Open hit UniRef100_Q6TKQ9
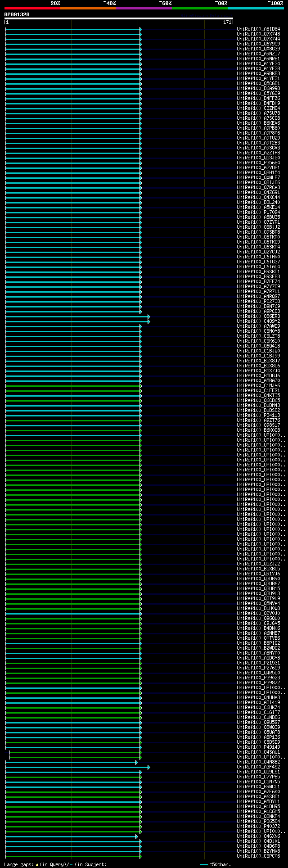 click(x=258, y=242)
